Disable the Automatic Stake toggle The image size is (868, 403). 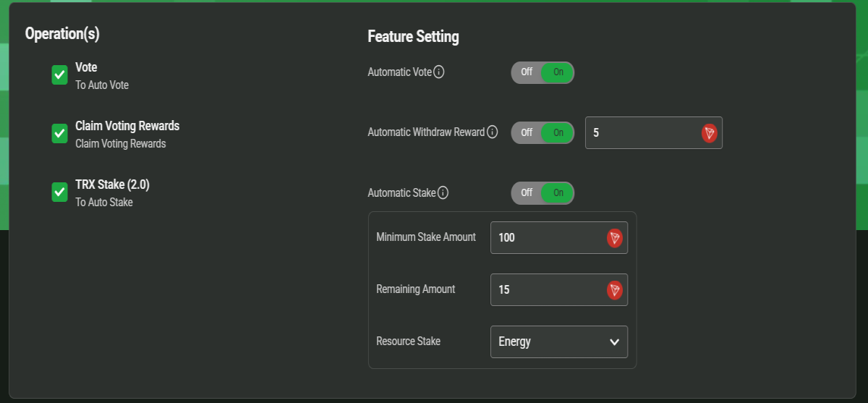point(527,193)
